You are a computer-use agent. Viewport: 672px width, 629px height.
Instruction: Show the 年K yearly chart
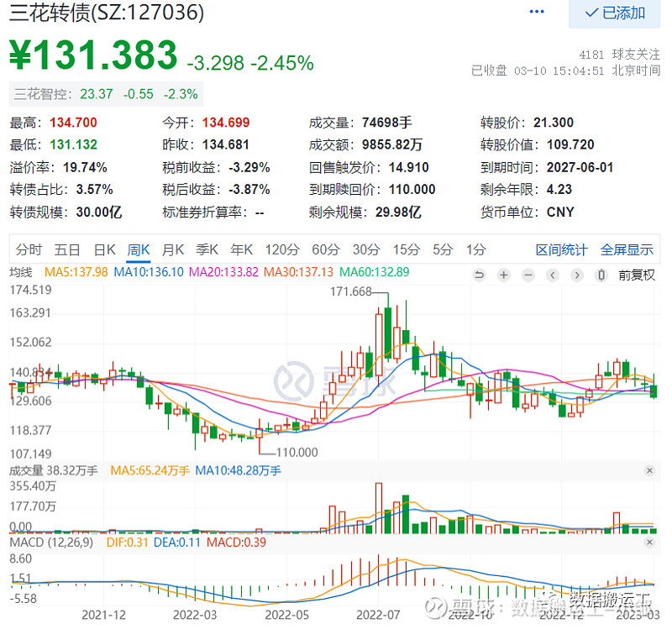241,249
